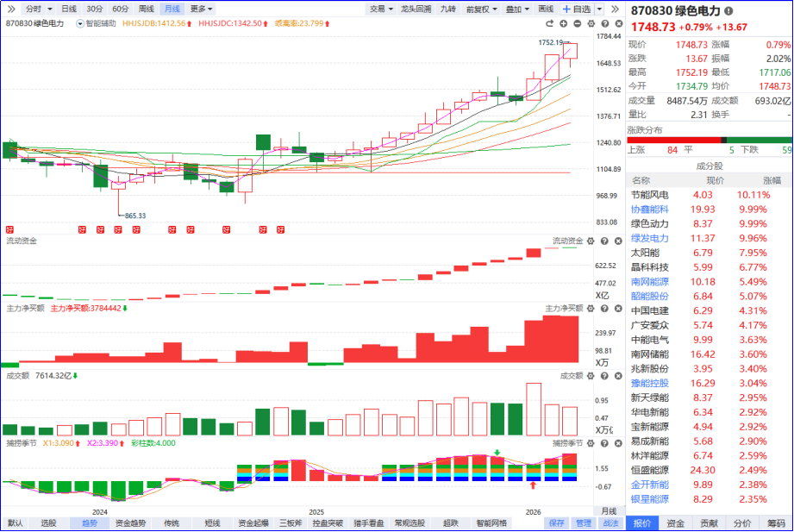Click the 保存 template button

557,523
